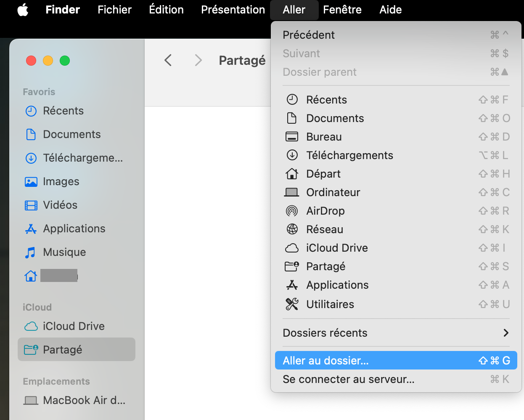Screen dimensions: 524x420
Task: Go back with the toolbar back chevron
Action: point(168,60)
